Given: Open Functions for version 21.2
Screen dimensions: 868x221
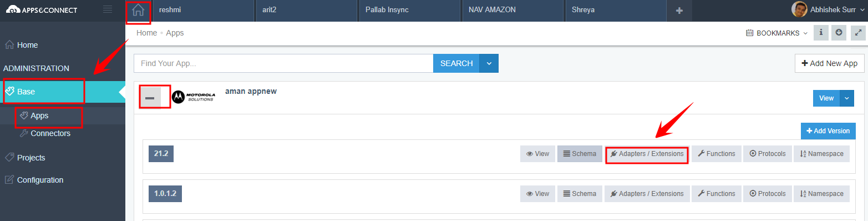Looking at the screenshot, I should [717, 154].
